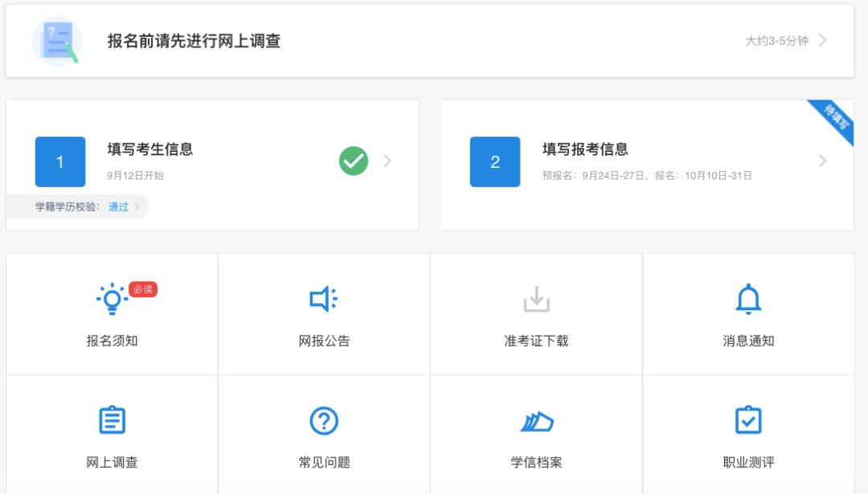Expand the chevron next to 大约3-5分钟
This screenshot has width=868, height=494.
point(822,41)
